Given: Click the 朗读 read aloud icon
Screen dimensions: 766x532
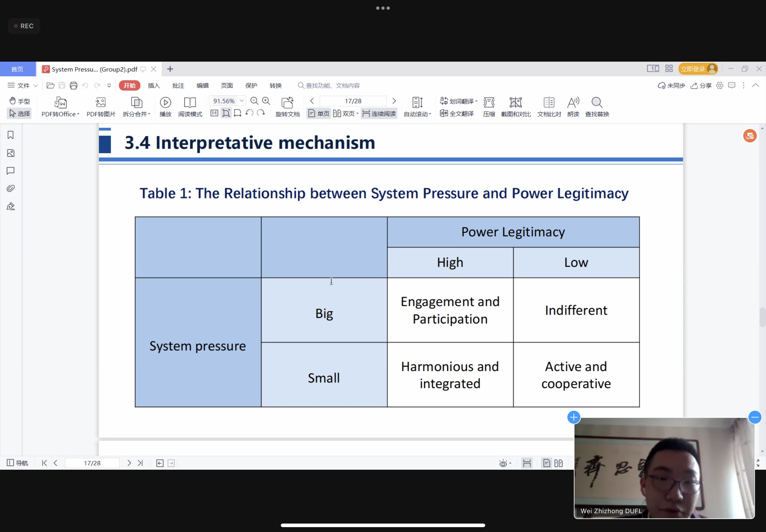Looking at the screenshot, I should (573, 103).
